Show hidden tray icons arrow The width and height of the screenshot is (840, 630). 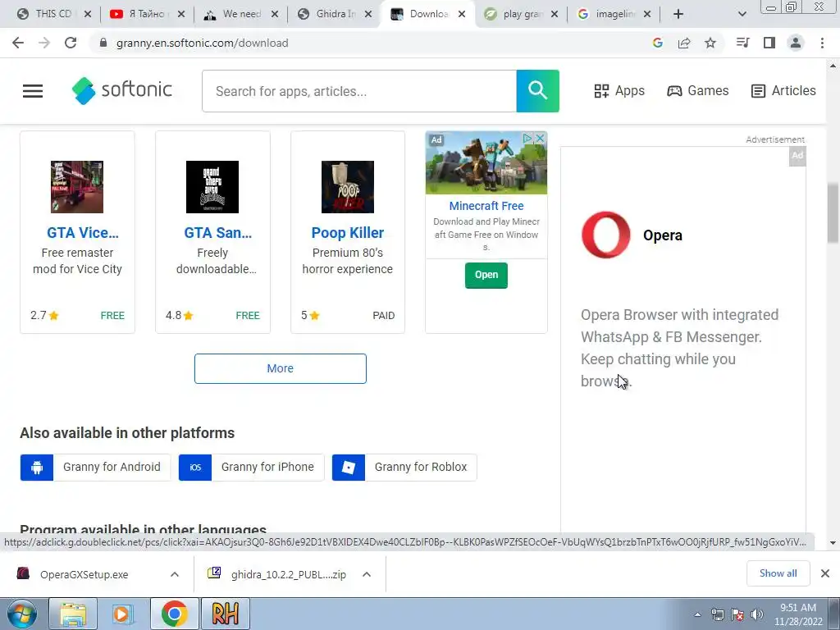(x=697, y=614)
